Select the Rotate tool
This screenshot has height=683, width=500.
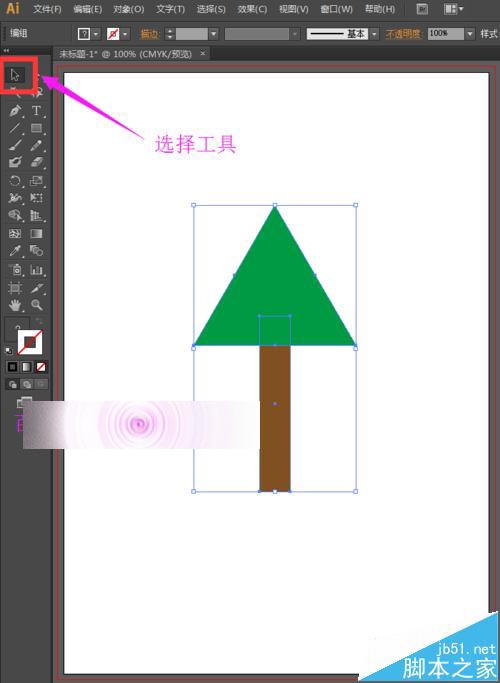click(15, 181)
